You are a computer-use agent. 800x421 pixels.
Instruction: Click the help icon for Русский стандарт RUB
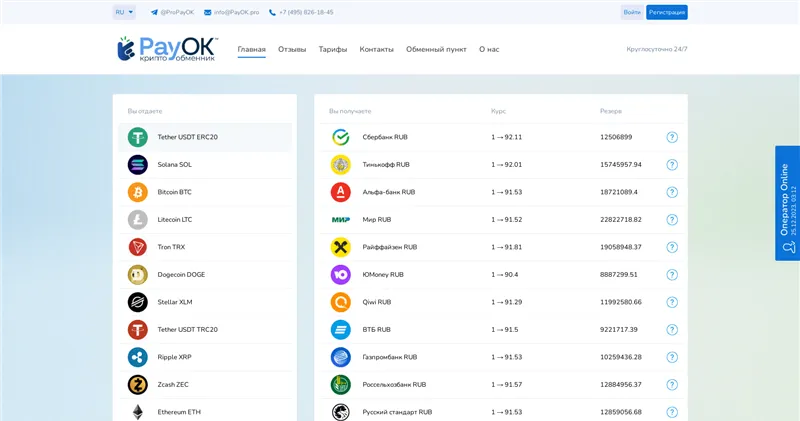click(x=672, y=412)
